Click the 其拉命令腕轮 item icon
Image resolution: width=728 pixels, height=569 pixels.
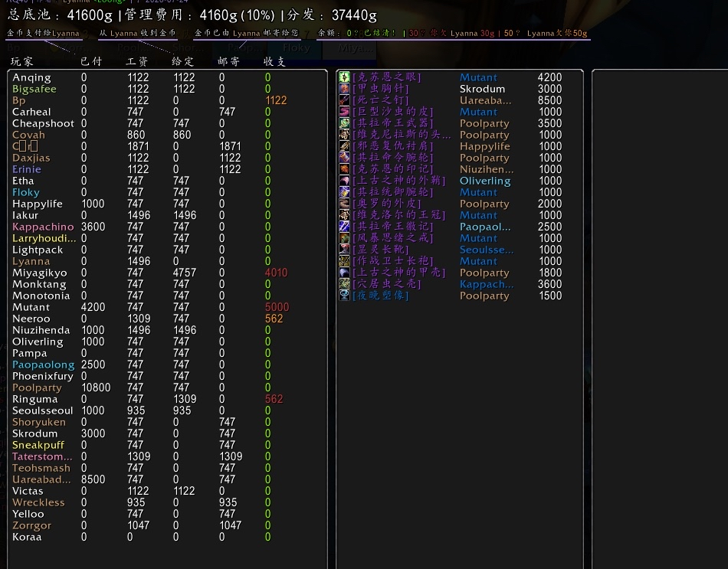tap(344, 158)
